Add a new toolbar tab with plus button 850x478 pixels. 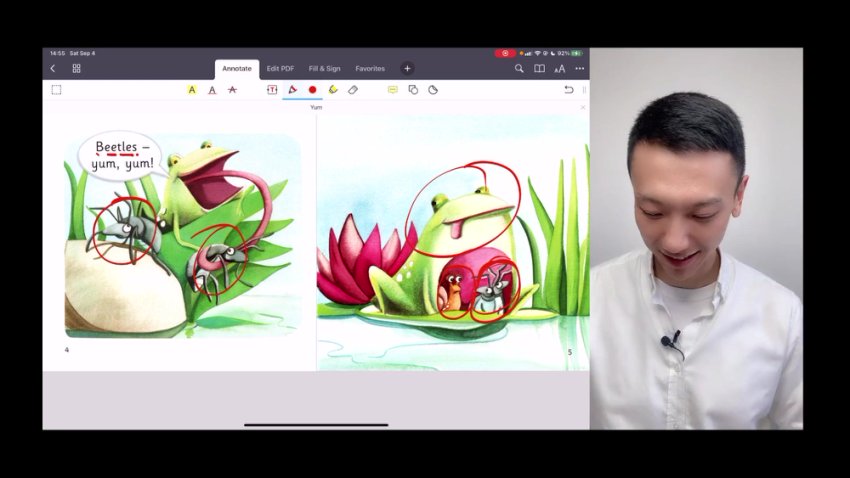pyautogui.click(x=407, y=69)
